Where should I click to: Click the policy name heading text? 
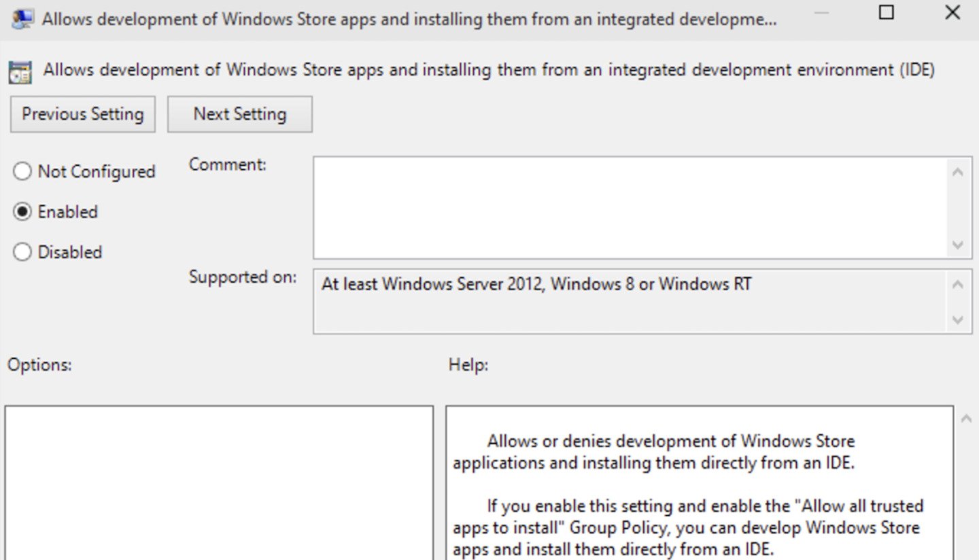click(x=489, y=70)
